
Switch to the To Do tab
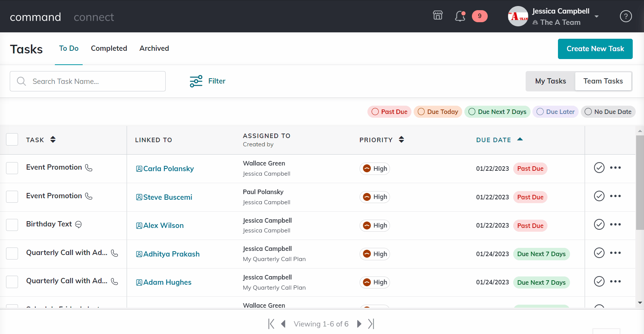point(69,48)
